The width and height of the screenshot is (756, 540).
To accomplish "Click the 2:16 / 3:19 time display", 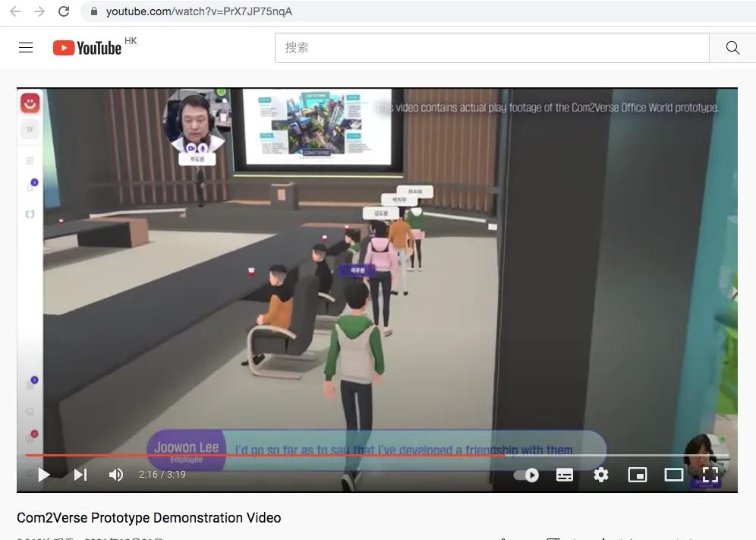I will 162,475.
